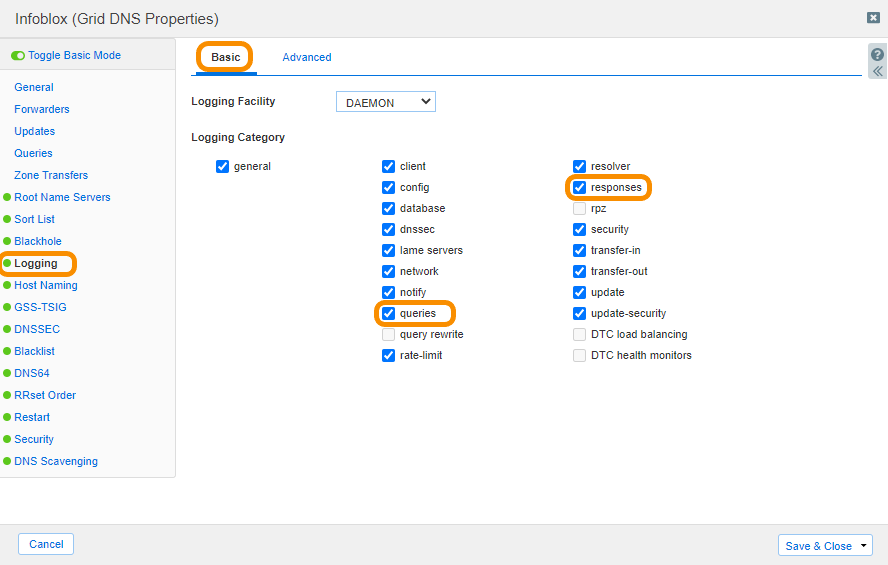The height and width of the screenshot is (565, 888).
Task: Open the Security sidebar section
Action: coord(34,439)
